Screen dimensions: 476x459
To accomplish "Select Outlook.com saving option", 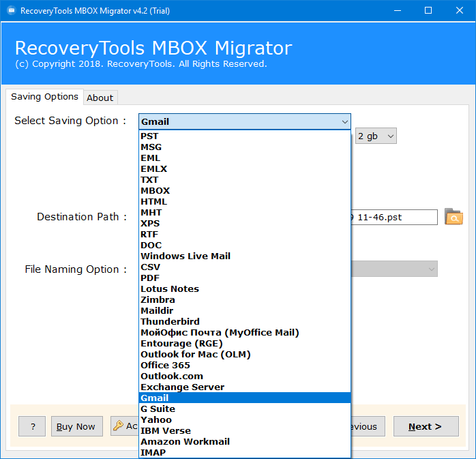I will (245, 376).
